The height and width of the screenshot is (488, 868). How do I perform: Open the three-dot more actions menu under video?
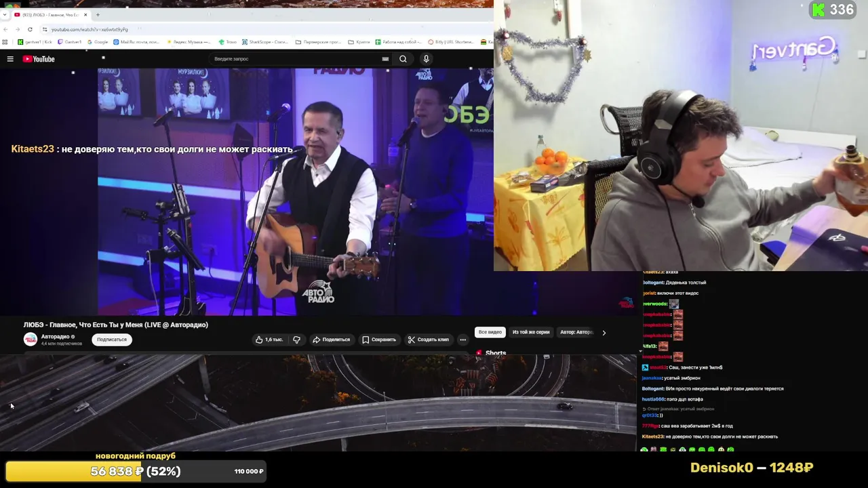pos(463,340)
